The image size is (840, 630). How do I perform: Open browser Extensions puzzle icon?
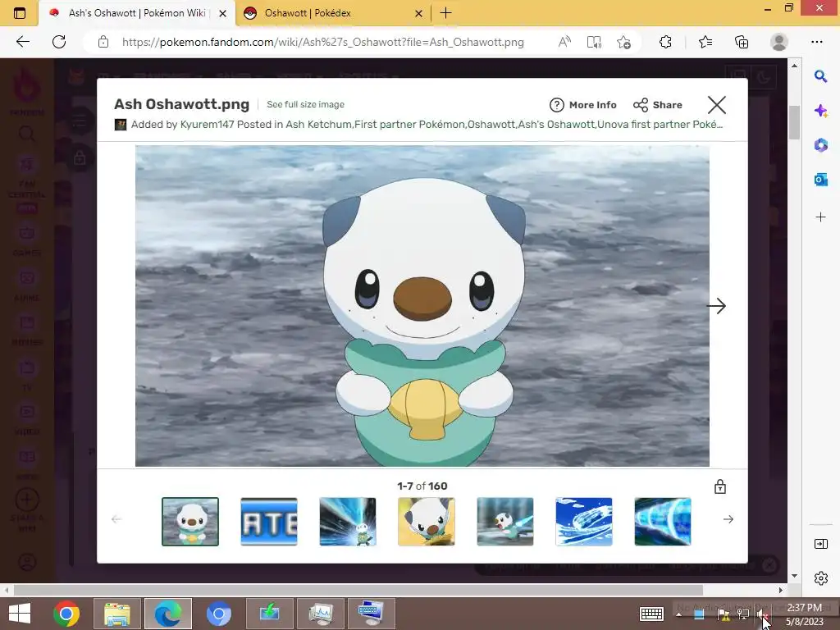click(x=665, y=42)
